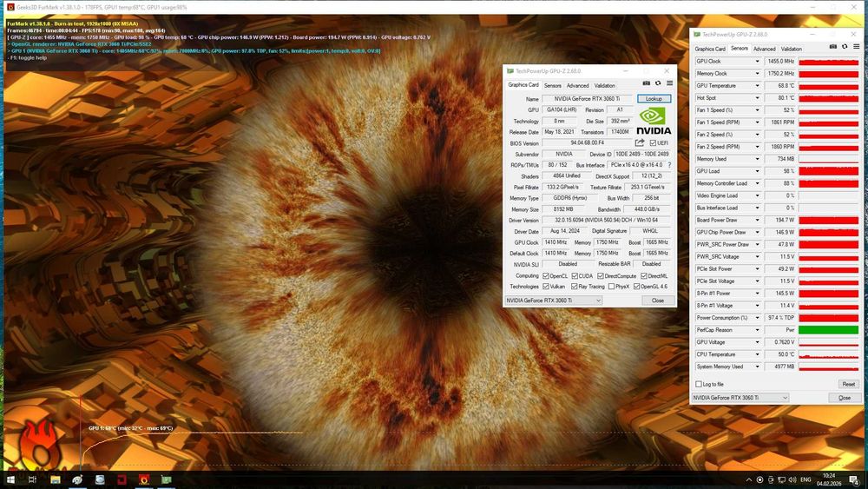The image size is (868, 489).
Task: Open GPU Temperature sensor dropdown arrow
Action: click(x=757, y=86)
